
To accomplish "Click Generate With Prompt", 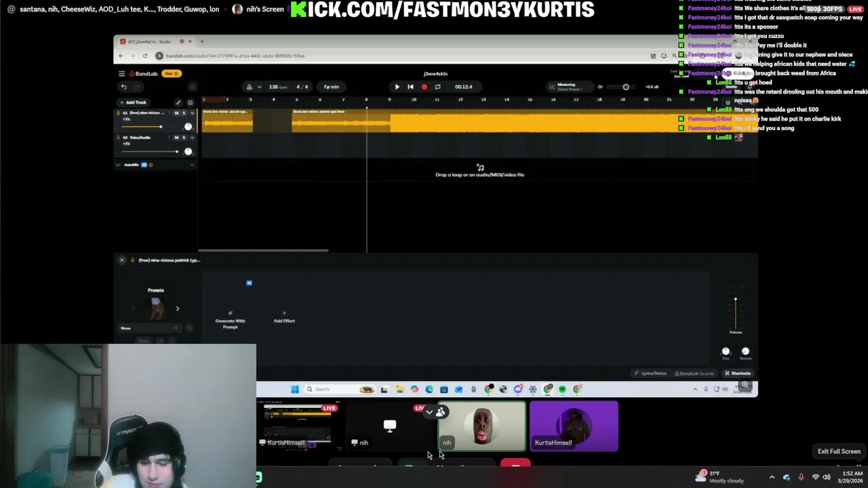I will [x=230, y=320].
